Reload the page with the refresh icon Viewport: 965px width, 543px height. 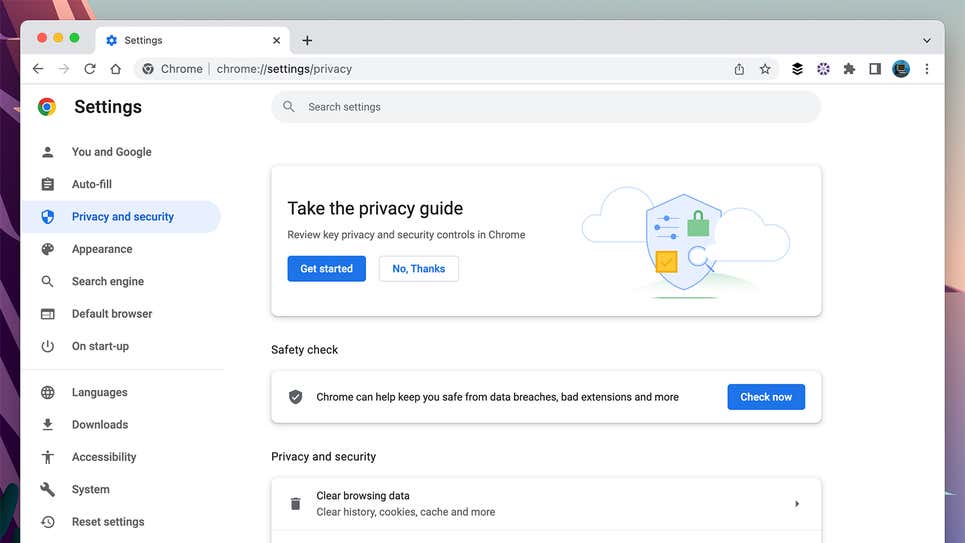pyautogui.click(x=90, y=69)
